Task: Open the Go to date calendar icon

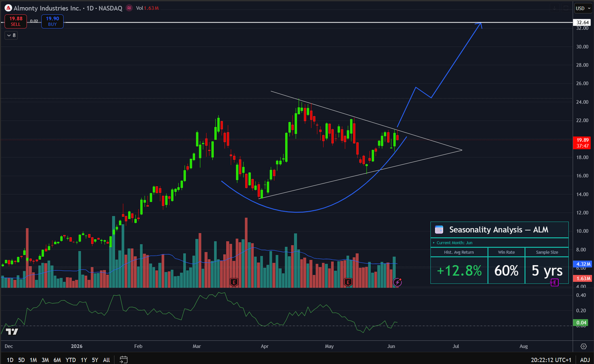Action: tap(124, 360)
